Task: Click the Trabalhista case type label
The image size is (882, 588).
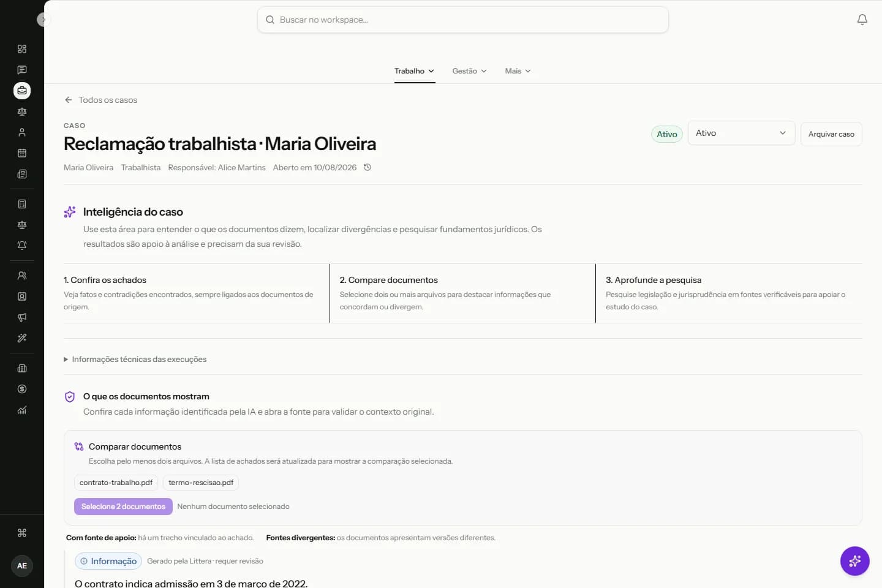Action: coord(140,167)
